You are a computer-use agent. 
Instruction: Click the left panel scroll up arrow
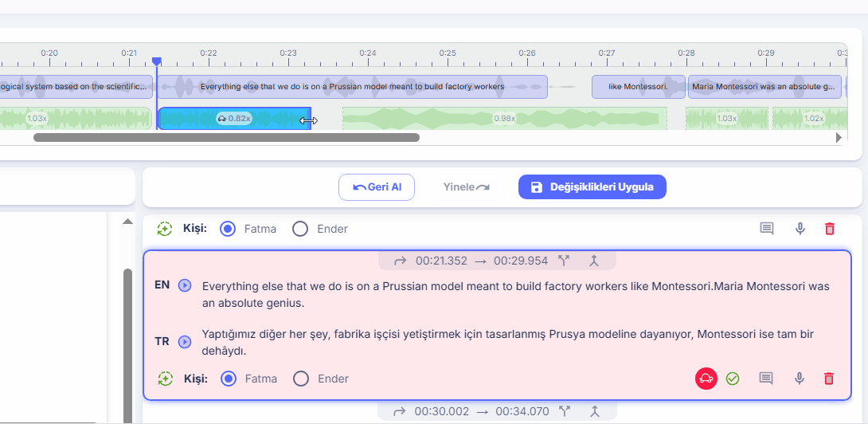coord(128,222)
